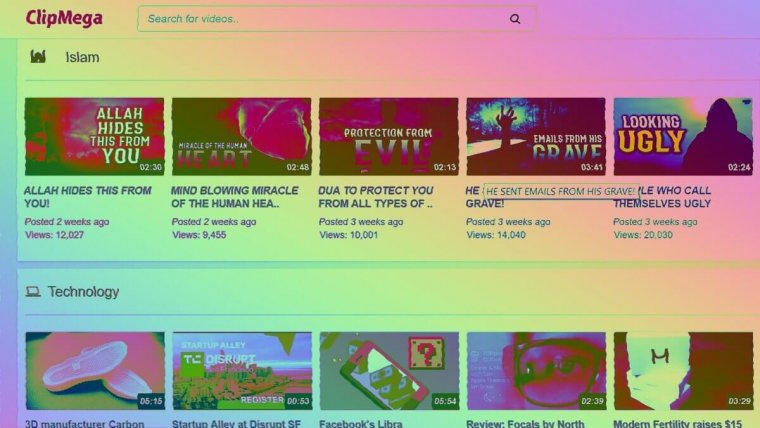
Task: Open the Islam category heading
Action: [82, 57]
